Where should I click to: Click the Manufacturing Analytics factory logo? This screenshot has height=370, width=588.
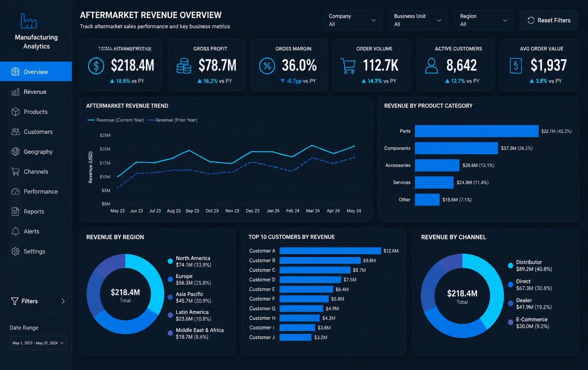(x=29, y=21)
